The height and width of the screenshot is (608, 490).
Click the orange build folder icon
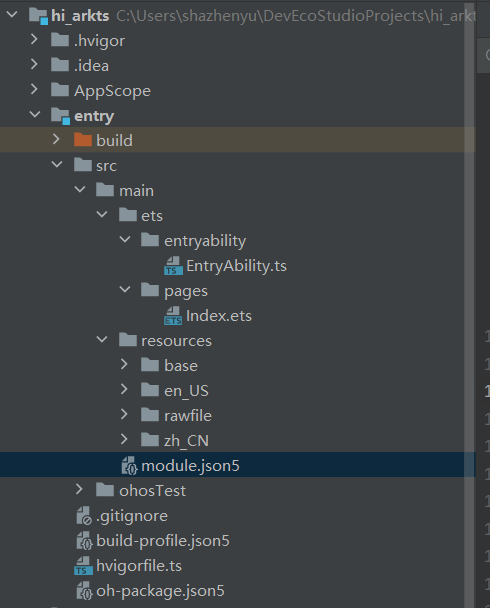[x=83, y=140]
